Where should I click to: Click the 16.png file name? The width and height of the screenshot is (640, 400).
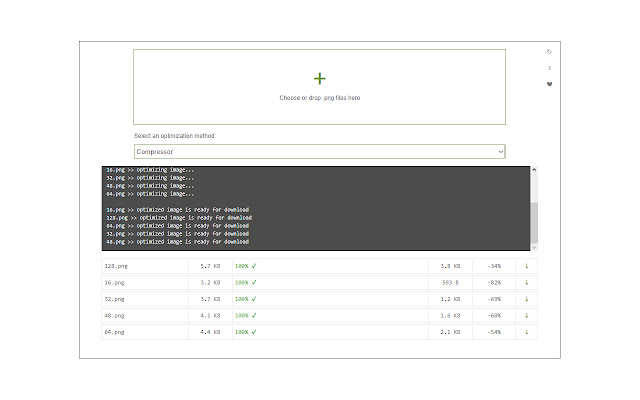coord(114,282)
